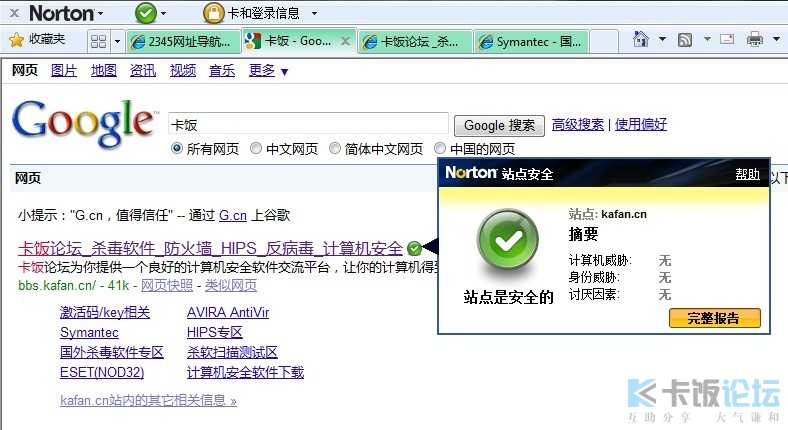
Task: Open the 国外杀毒软件专区 sitelink
Action: [x=112, y=352]
